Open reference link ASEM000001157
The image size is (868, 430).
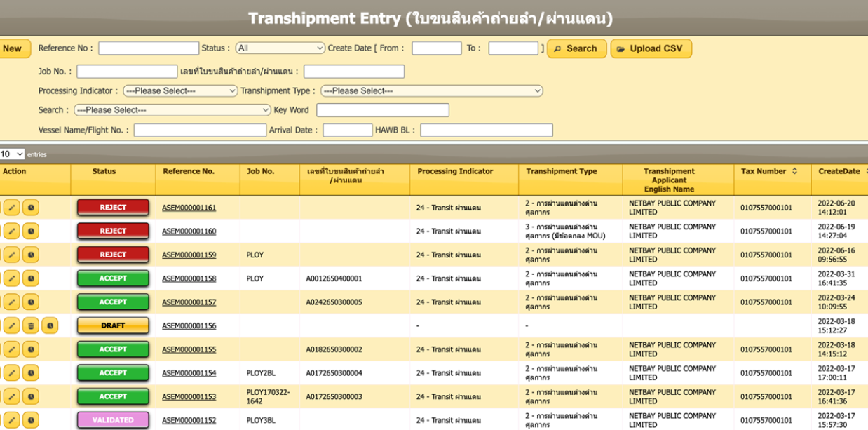coord(189,302)
